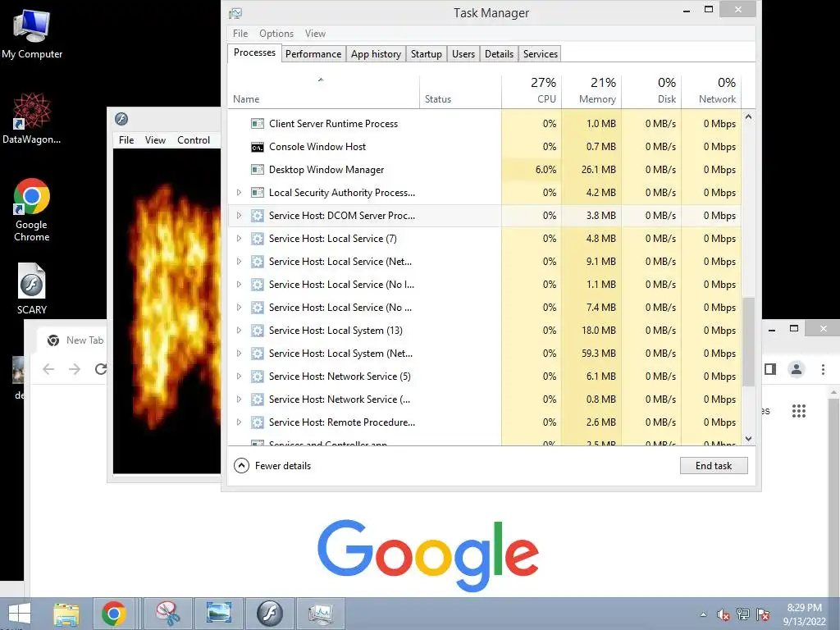Switch to the Details tab
The height and width of the screenshot is (630, 840).
[500, 54]
